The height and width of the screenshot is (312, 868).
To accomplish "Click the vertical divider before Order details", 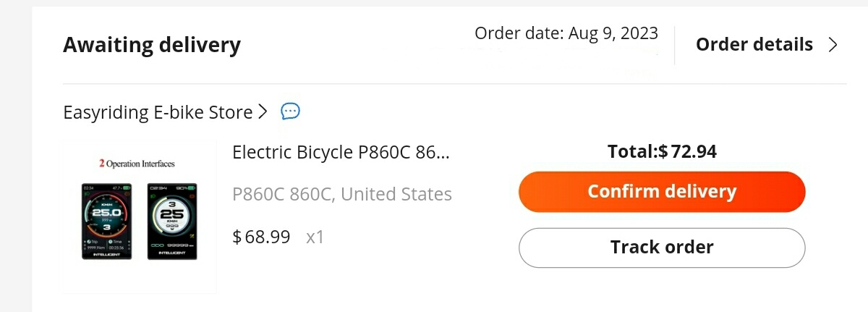I will tap(675, 45).
